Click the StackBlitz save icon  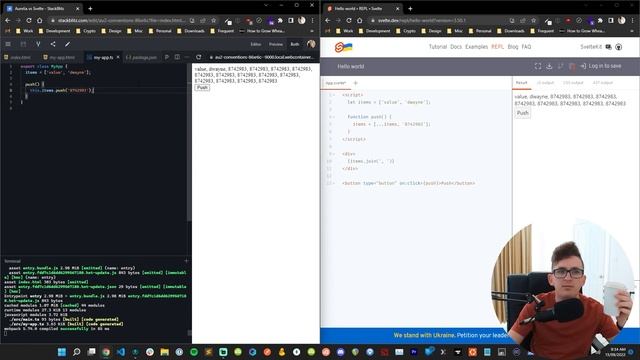pyautogui.click(x=23, y=44)
